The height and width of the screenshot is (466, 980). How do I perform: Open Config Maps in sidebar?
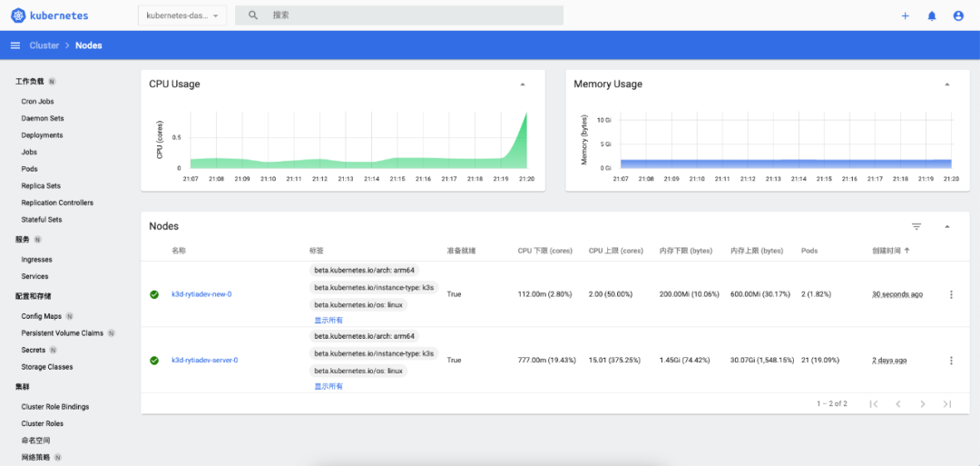pyautogui.click(x=41, y=316)
